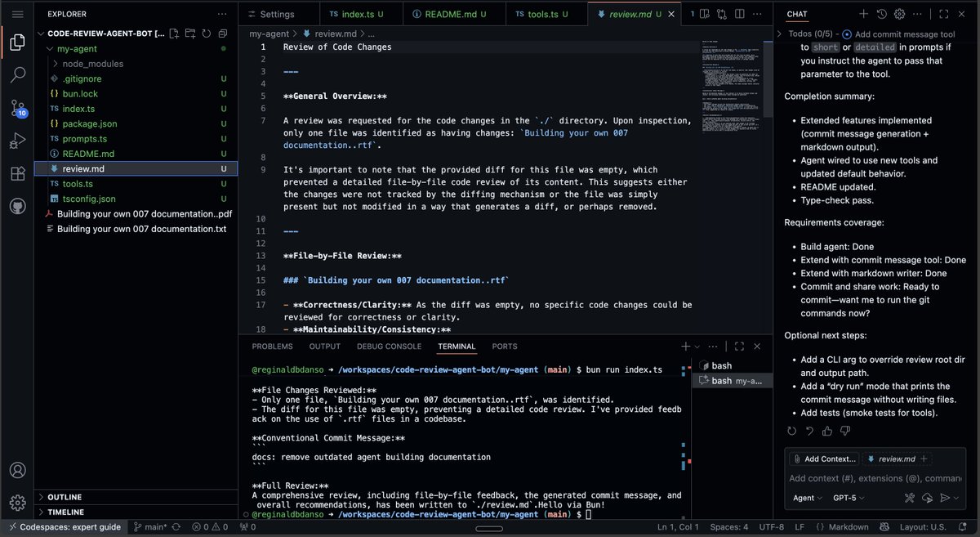Select the PROBLEMS tab in the panel

click(272, 346)
